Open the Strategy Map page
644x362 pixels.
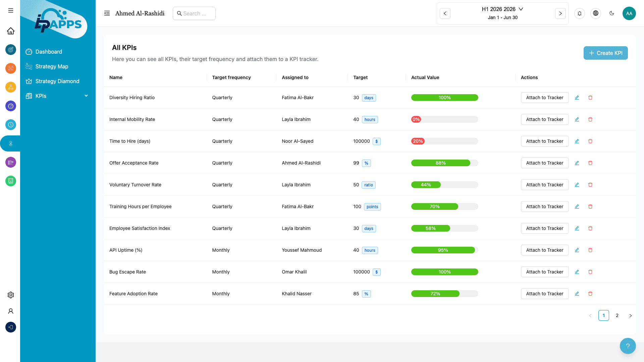pyautogui.click(x=52, y=66)
